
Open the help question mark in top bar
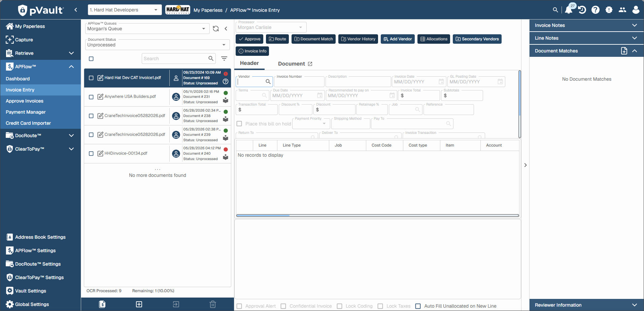[596, 10]
